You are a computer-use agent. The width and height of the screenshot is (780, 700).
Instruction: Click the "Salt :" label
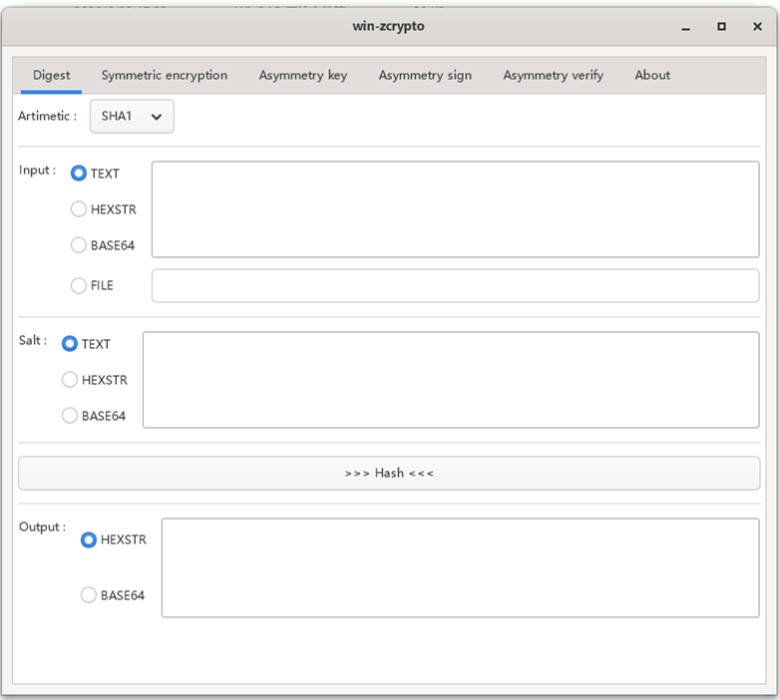pyautogui.click(x=33, y=341)
